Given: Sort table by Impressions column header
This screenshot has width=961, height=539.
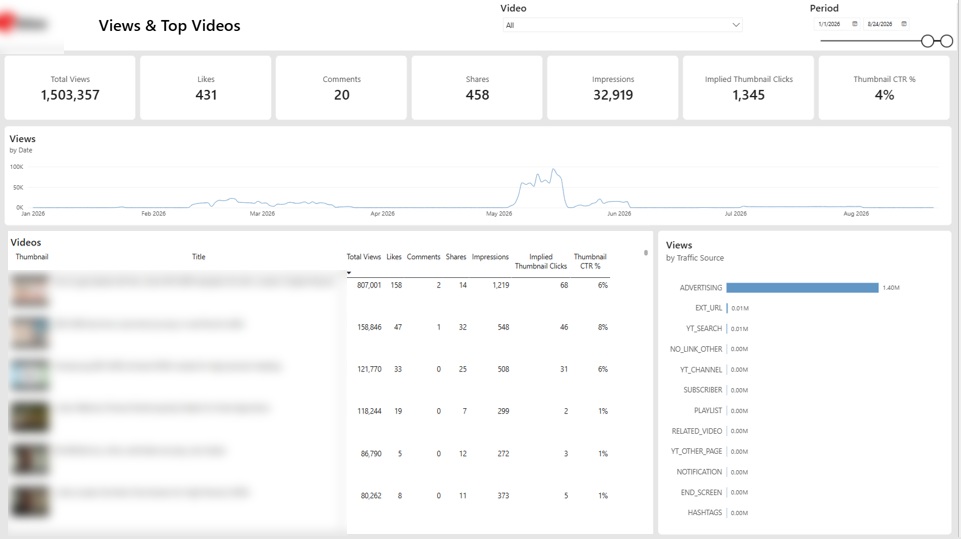Looking at the screenshot, I should click(490, 257).
